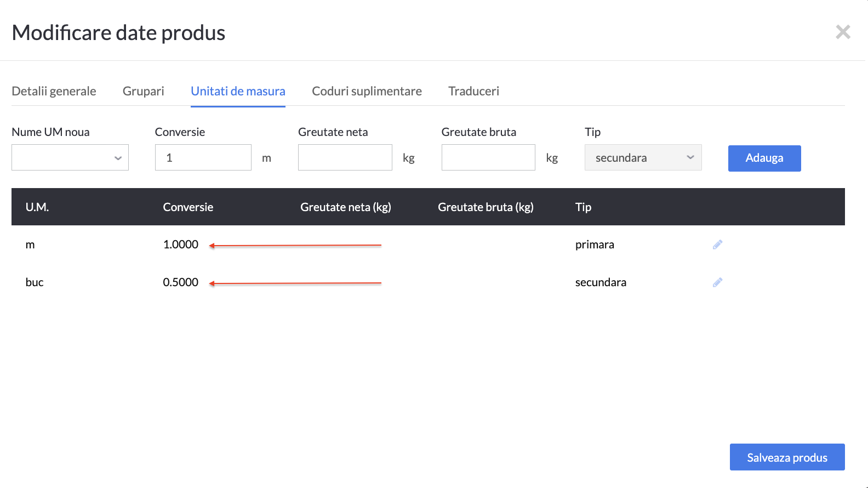The image size is (868, 488).
Task: Open the Nume UM noua dropdown
Action: tap(70, 158)
